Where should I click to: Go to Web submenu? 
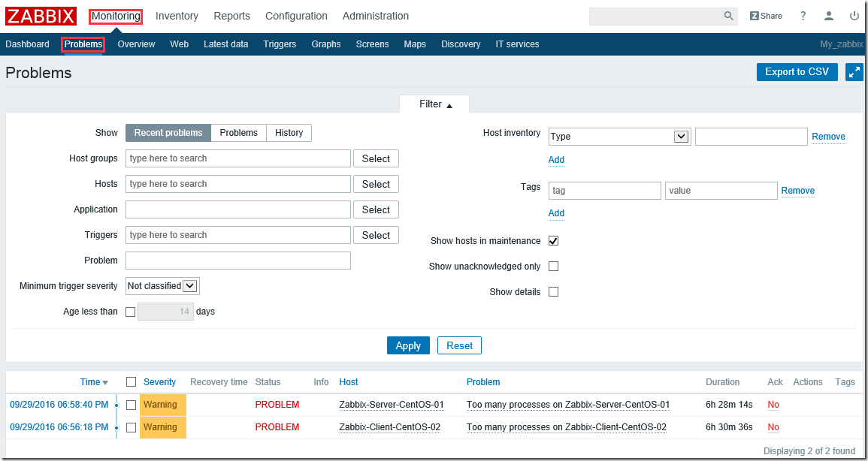coord(180,44)
